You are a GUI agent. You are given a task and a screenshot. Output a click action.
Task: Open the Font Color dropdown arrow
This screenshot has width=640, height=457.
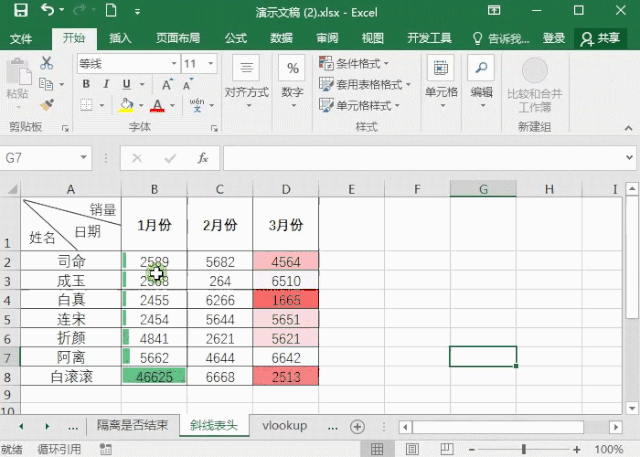coord(172,105)
